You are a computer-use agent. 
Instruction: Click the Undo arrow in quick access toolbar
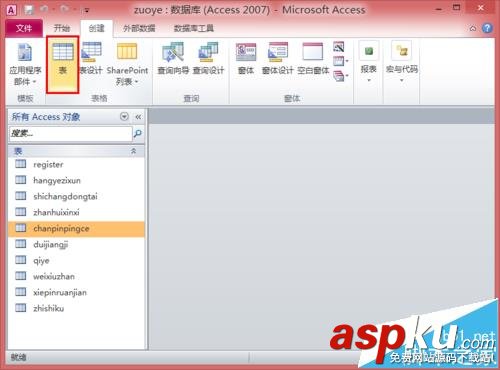45,10
